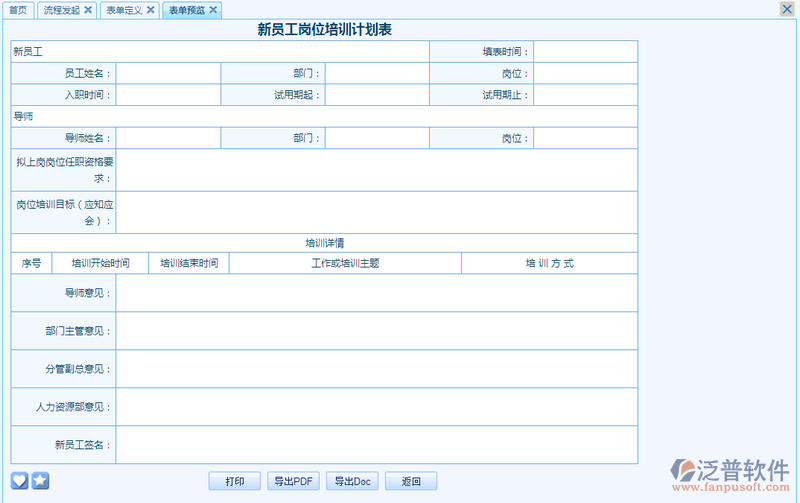Click the 入职时间 value cell
800x503 pixels.
(x=168, y=95)
